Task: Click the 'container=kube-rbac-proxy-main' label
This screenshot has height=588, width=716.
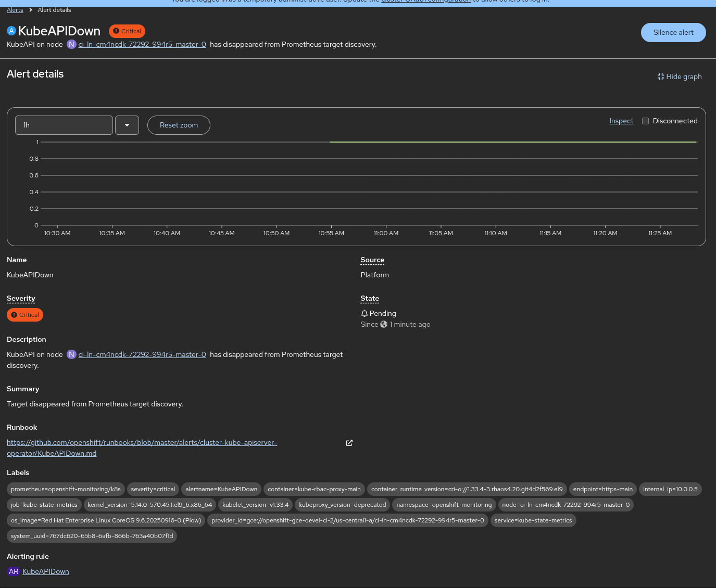Action: pos(314,489)
